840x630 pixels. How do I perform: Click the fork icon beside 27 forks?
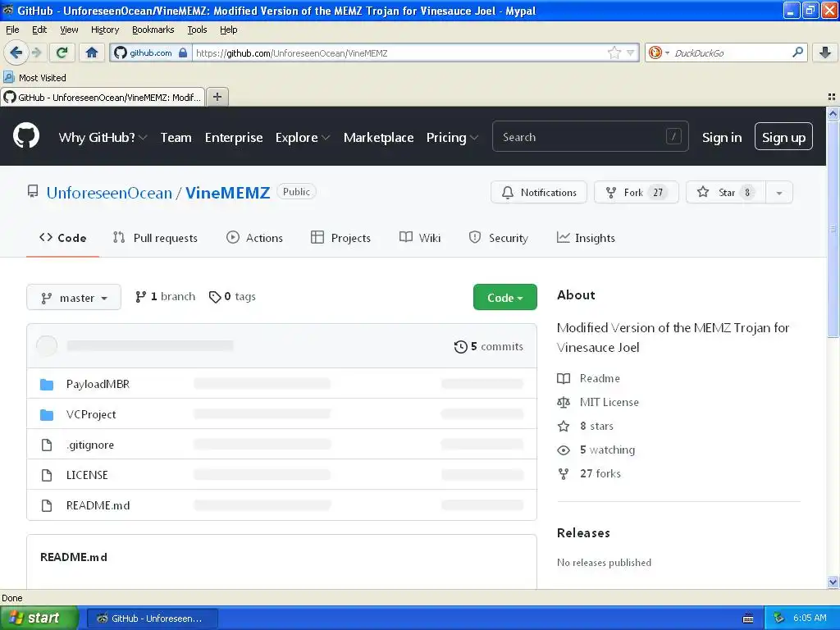coord(564,473)
